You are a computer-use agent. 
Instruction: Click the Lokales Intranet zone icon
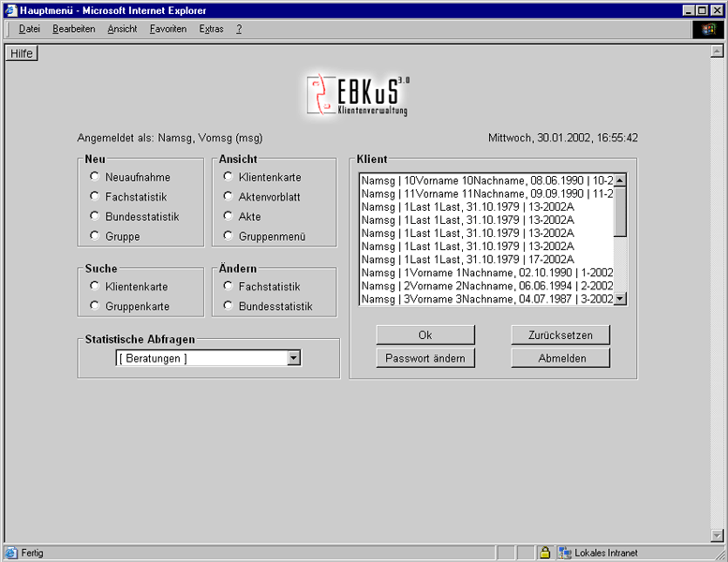tap(565, 553)
